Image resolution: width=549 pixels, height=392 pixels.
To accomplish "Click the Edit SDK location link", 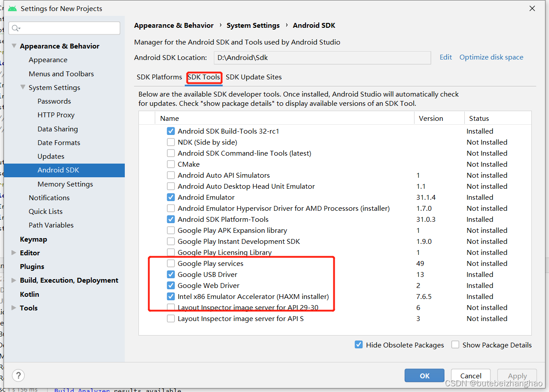I will point(446,57).
